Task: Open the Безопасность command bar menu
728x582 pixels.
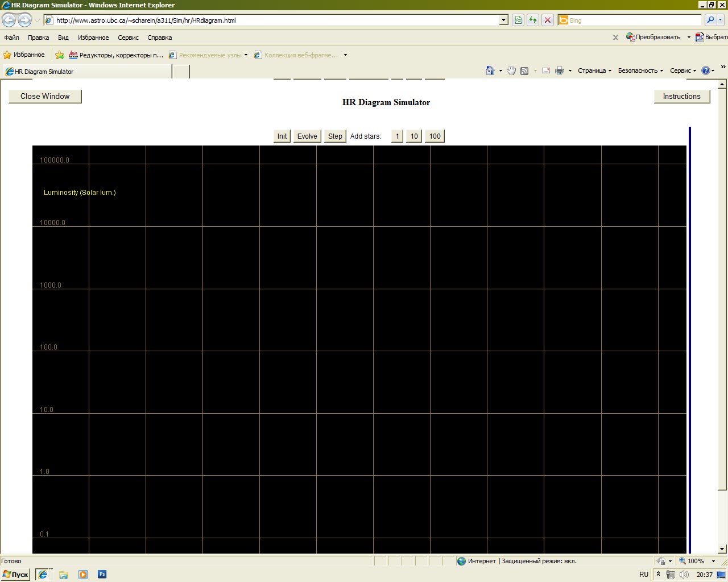Action: (640, 70)
